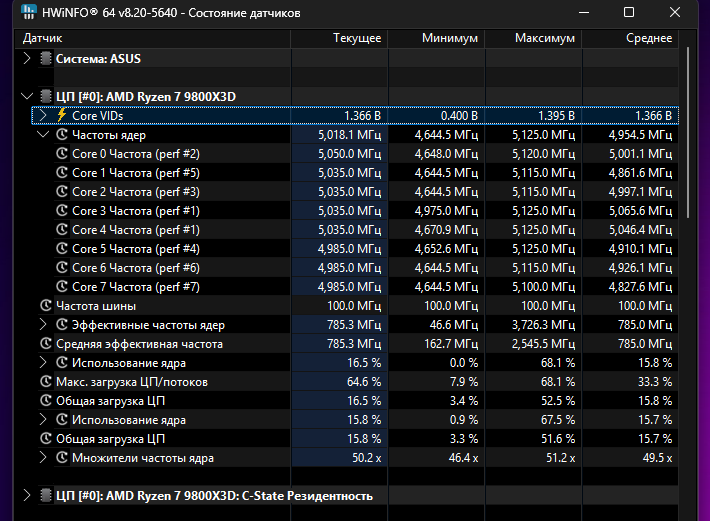Expand the Использование ядра row showing 16.5 %
The image size is (710, 521).
tap(43, 363)
